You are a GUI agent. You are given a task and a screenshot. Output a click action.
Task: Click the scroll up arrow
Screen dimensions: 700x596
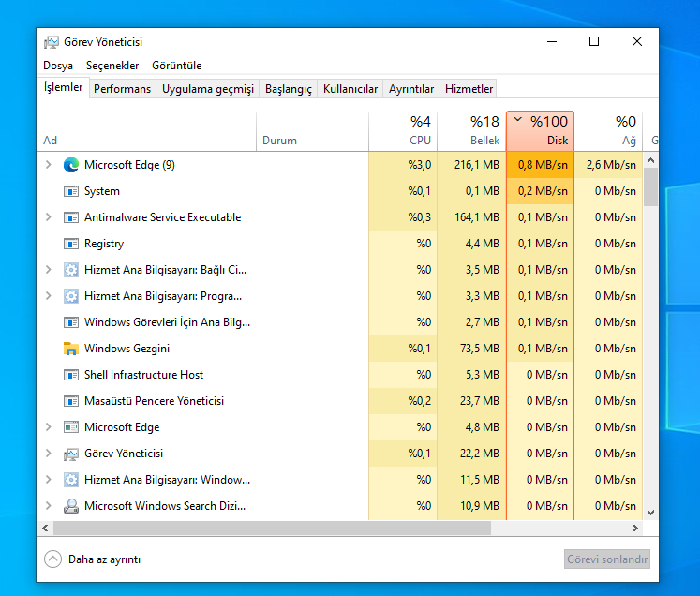651,160
